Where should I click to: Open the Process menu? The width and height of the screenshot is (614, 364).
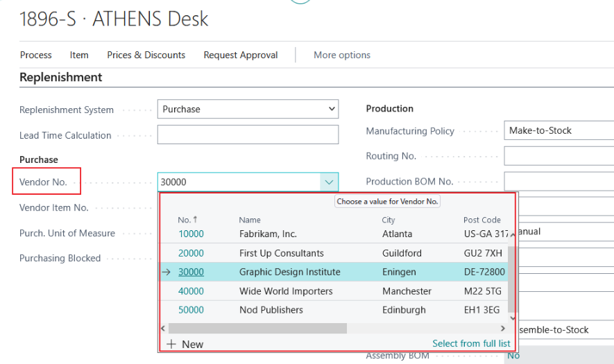[x=35, y=55]
